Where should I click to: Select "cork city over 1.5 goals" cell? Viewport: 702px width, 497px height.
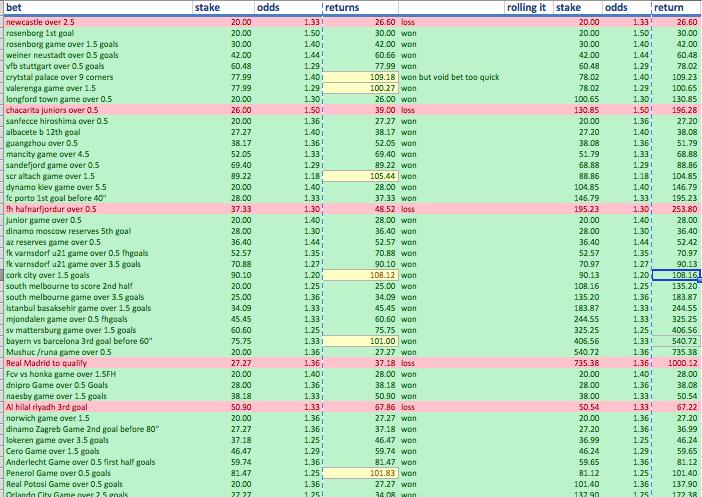click(98, 275)
